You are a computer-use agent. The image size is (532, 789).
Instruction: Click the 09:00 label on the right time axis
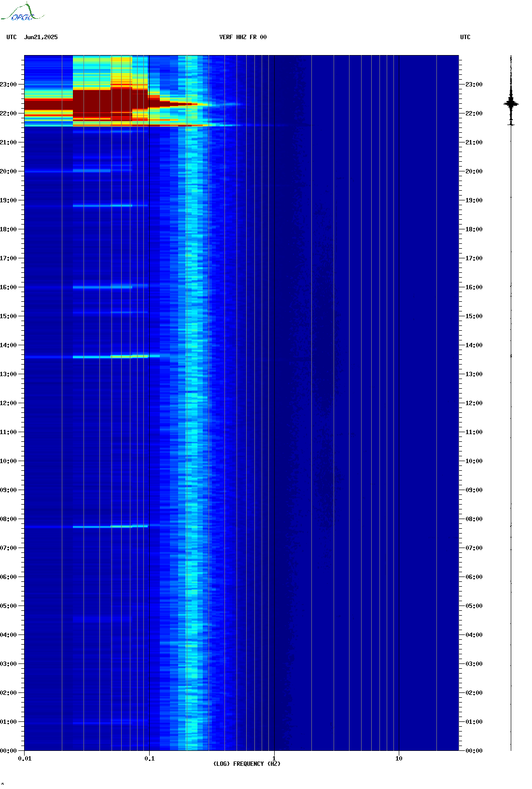(x=474, y=490)
